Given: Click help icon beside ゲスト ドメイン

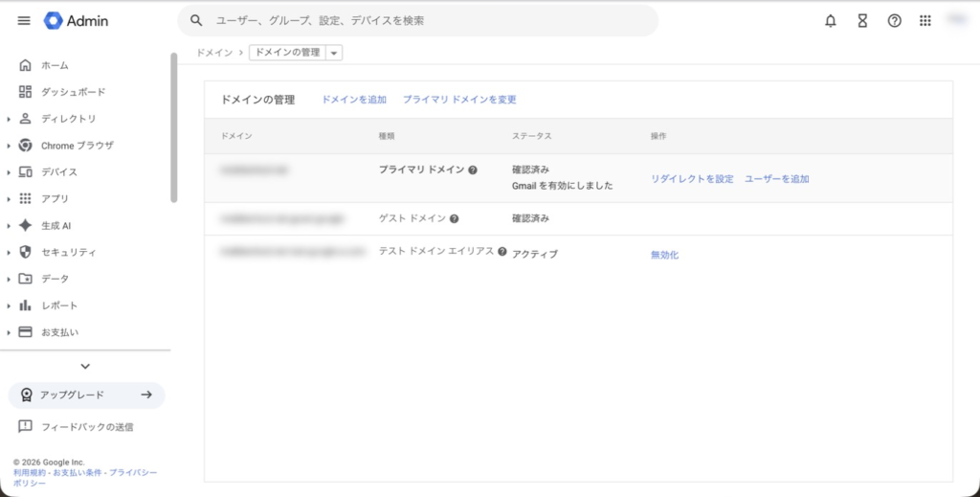Looking at the screenshot, I should click(x=455, y=218).
